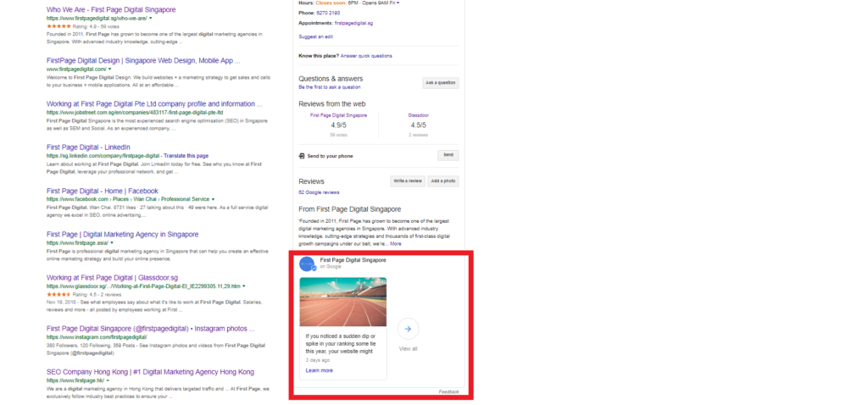Viewport: 868px width, 405px height.
Task: Expand the Hours dropdown arrow in the knowledge panel
Action: pyautogui.click(x=398, y=3)
